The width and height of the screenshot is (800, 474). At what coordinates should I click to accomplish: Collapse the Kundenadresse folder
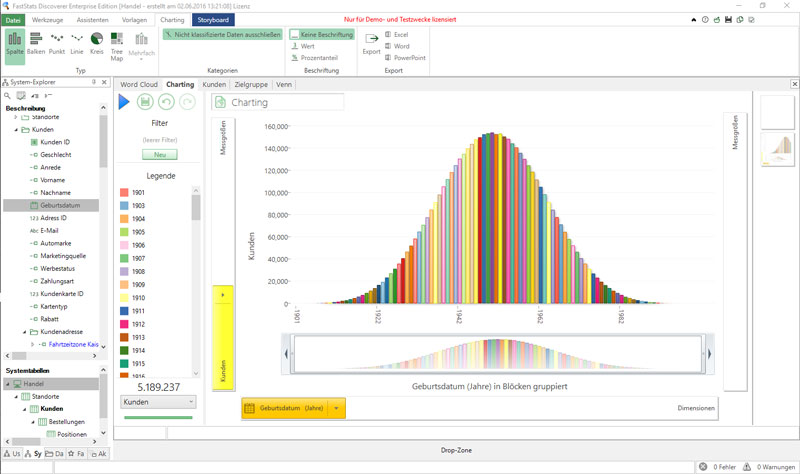pyautogui.click(x=24, y=332)
